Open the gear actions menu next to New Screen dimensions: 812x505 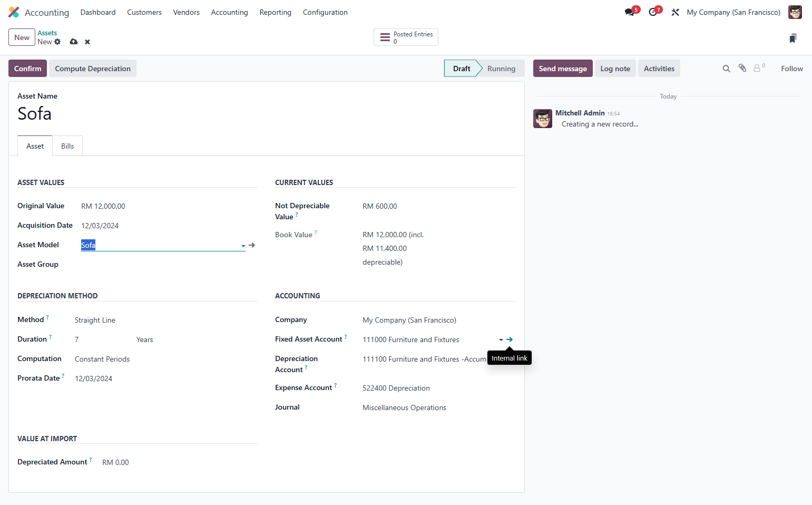click(x=57, y=42)
